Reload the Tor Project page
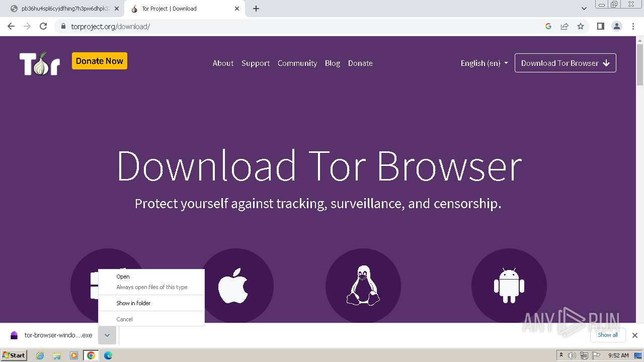 [x=43, y=26]
